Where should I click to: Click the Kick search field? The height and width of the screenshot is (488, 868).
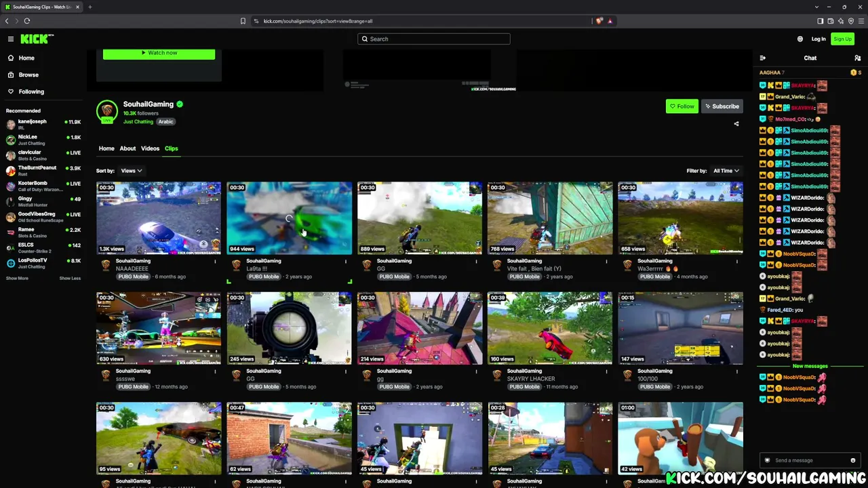tap(434, 39)
